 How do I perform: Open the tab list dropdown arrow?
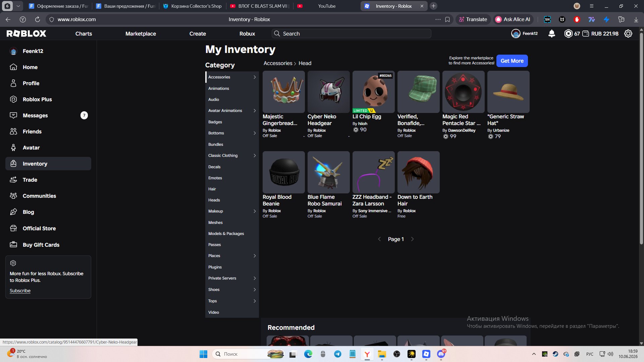[x=18, y=6]
